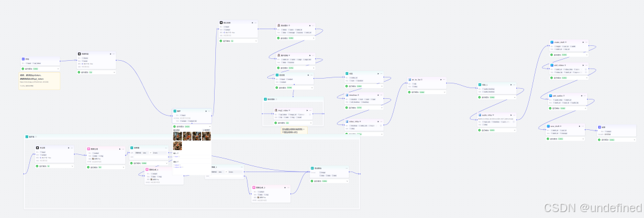Viewport: 644px width, 218px height.
Task: Open the single thumbnail in the second row of the loop results
Action: 178,145
